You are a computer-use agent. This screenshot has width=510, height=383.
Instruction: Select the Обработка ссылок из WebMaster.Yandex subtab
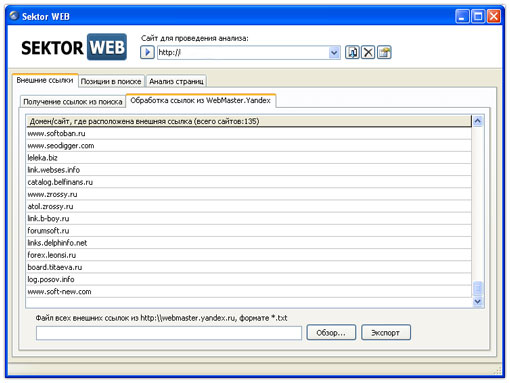tap(200, 100)
